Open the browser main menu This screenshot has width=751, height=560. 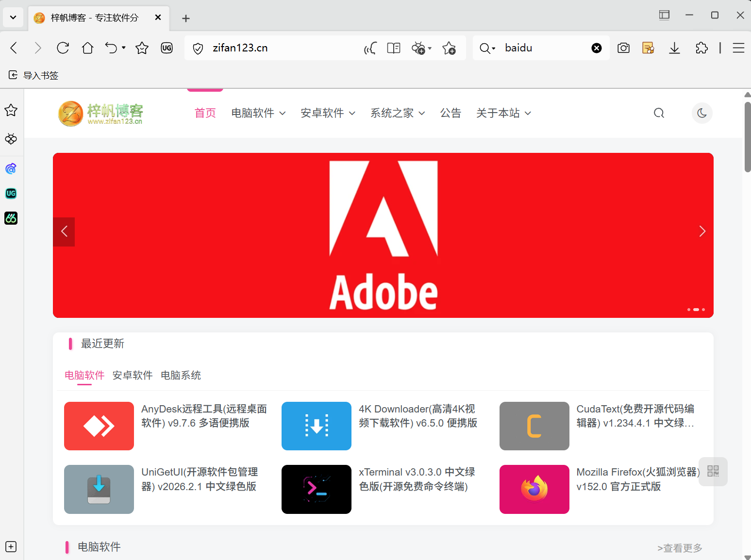pyautogui.click(x=738, y=48)
